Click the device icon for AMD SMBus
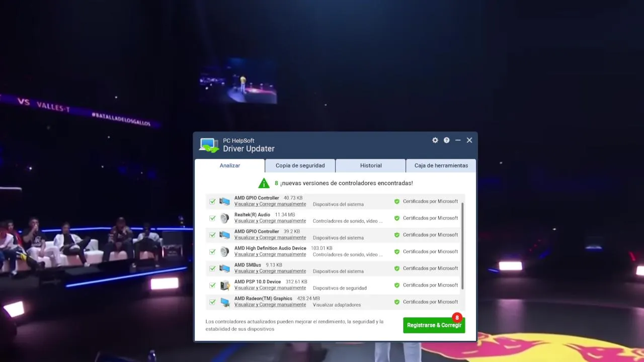Viewport: 644px width, 362px height. pos(224,268)
